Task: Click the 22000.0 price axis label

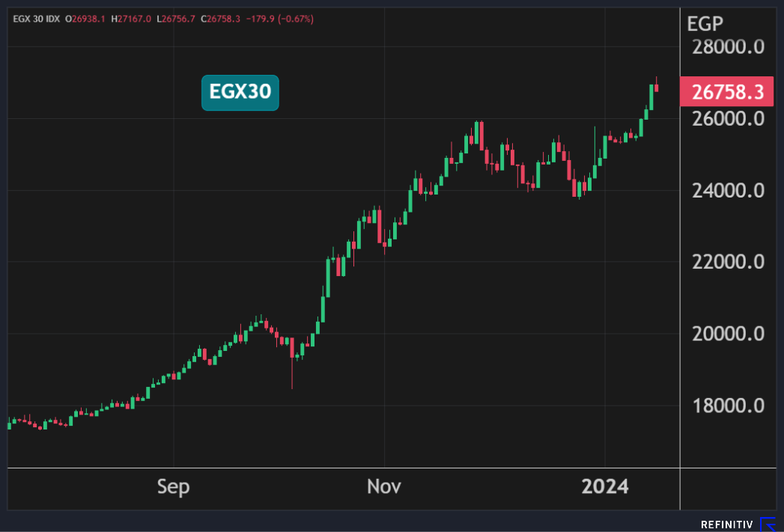Action: pyautogui.click(x=727, y=262)
